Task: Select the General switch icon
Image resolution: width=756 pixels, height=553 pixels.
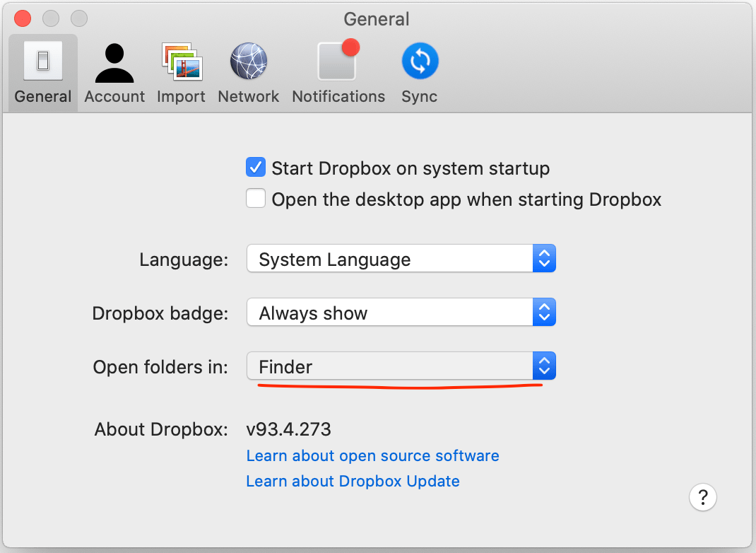Action: (43, 61)
